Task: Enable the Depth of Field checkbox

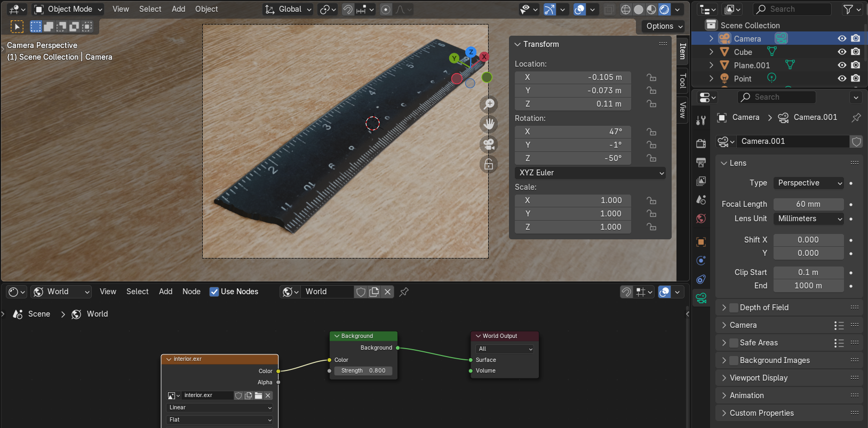Action: [734, 308]
